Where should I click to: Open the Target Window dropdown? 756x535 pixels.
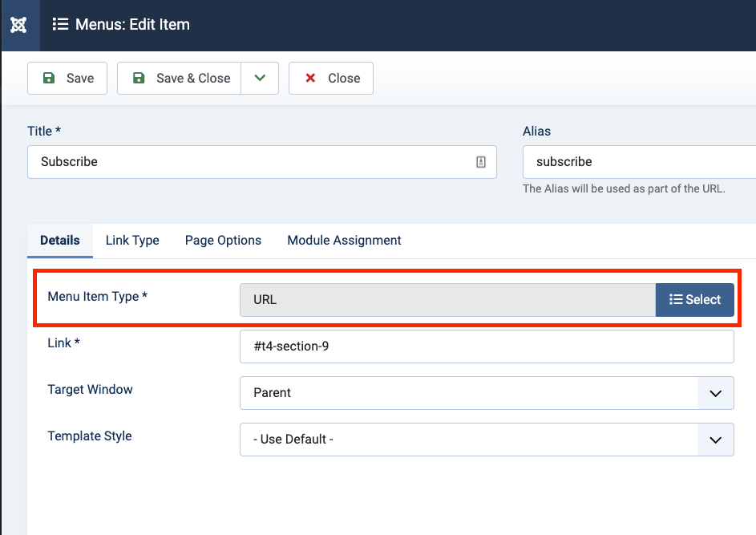(x=487, y=393)
